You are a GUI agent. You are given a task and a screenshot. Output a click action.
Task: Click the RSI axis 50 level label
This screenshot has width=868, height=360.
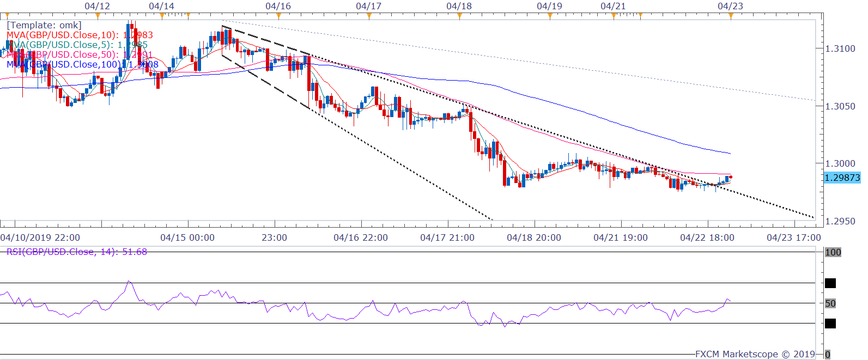click(x=830, y=303)
